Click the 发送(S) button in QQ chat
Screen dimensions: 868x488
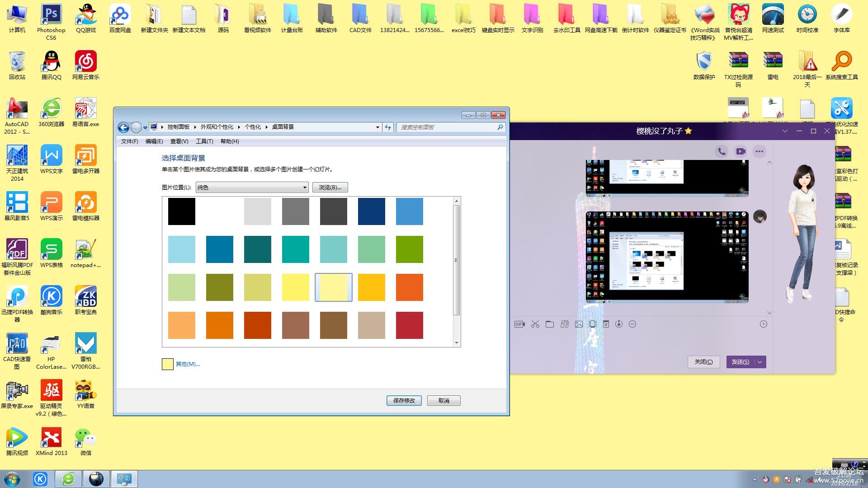pos(741,362)
